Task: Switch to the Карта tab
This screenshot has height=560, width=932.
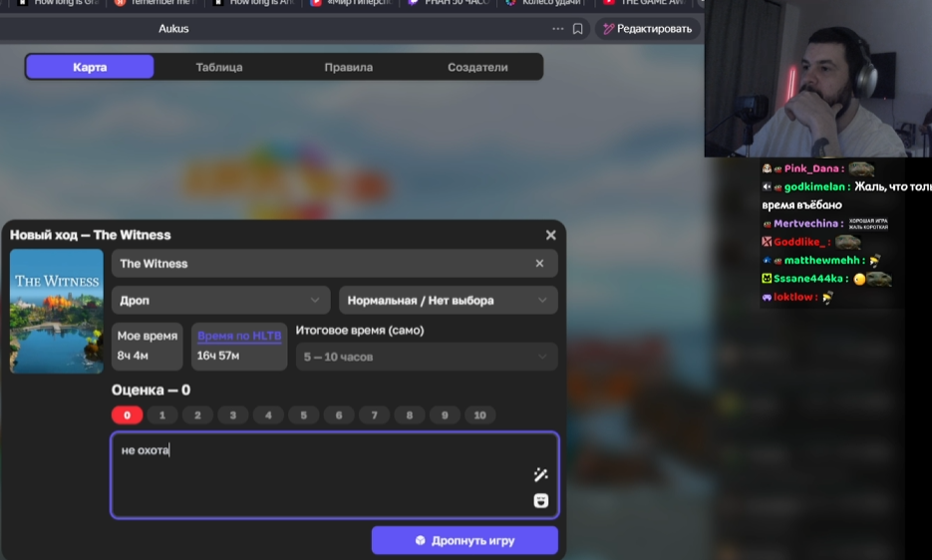Action: click(x=90, y=67)
